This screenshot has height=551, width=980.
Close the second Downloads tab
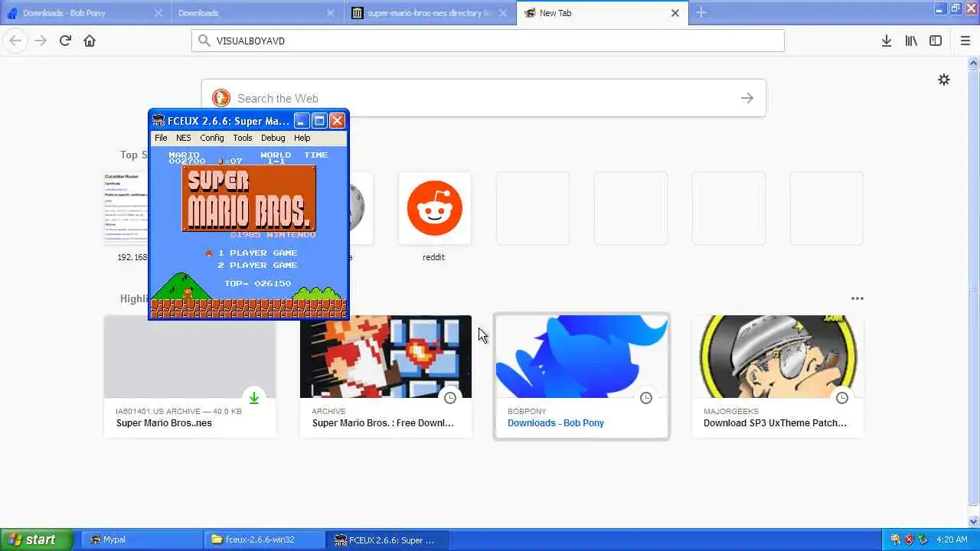pos(331,13)
